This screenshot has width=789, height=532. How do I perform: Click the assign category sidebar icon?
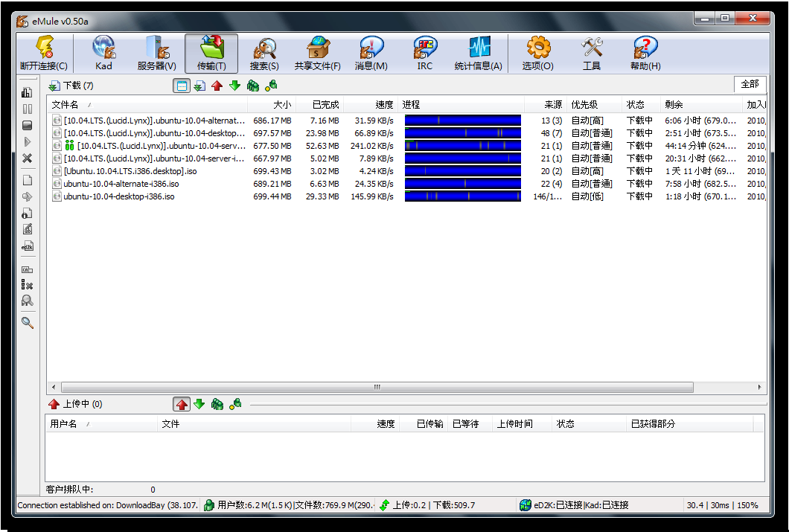(x=28, y=269)
